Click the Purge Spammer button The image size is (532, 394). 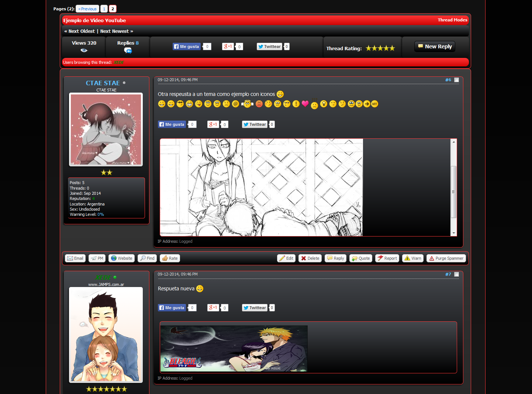[446, 258]
